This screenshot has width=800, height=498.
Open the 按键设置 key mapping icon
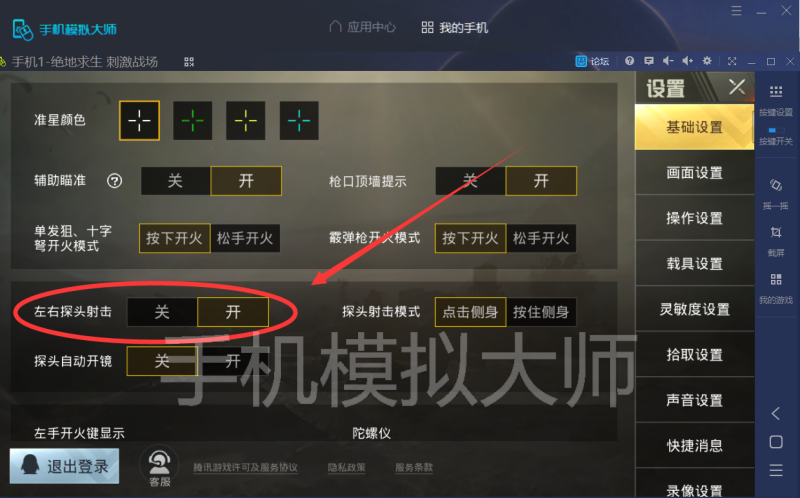tap(776, 92)
